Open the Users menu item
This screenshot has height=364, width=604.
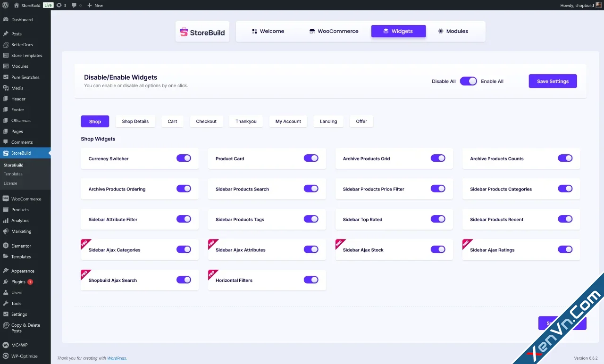(x=25, y=293)
